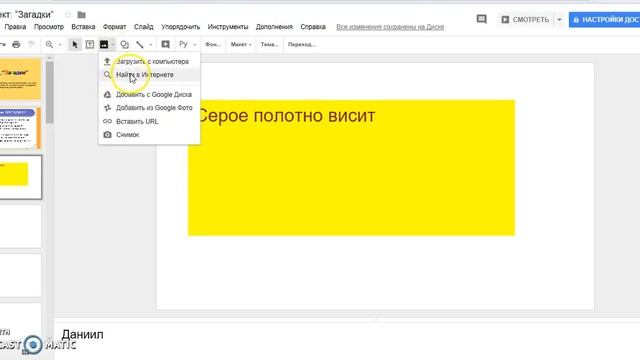Image resolution: width=640 pixels, height=360 pixels.
Task: Open the move-to-folder icon beside title
Action: 82,15
